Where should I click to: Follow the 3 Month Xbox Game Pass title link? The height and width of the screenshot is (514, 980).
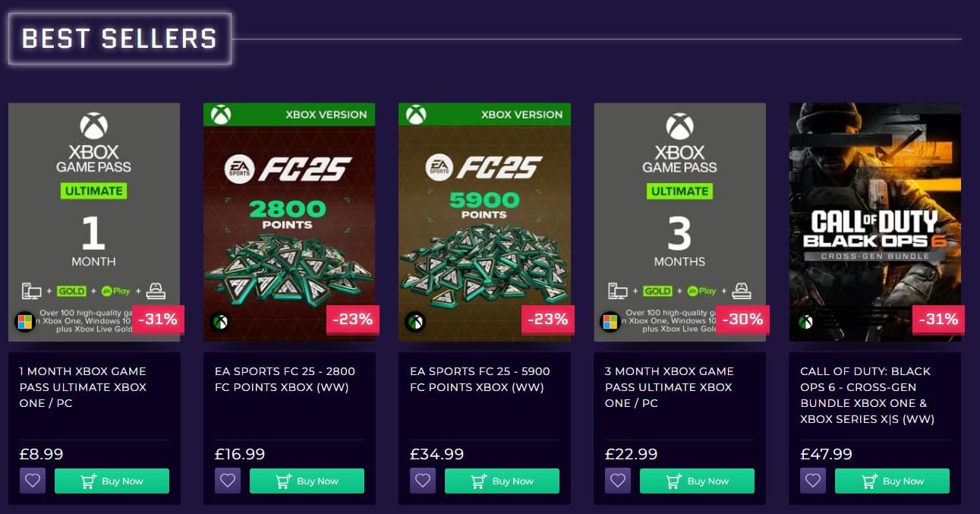(669, 387)
